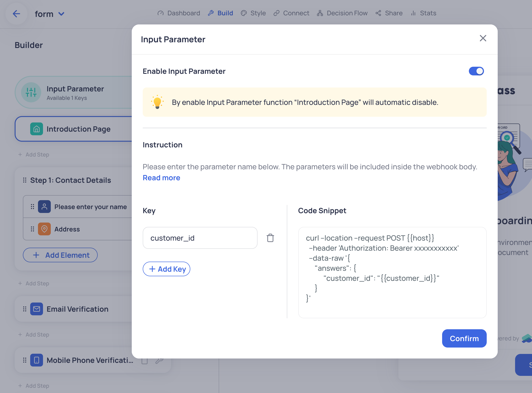
Task: Click Add Step below Introduction Page
Action: (x=34, y=154)
